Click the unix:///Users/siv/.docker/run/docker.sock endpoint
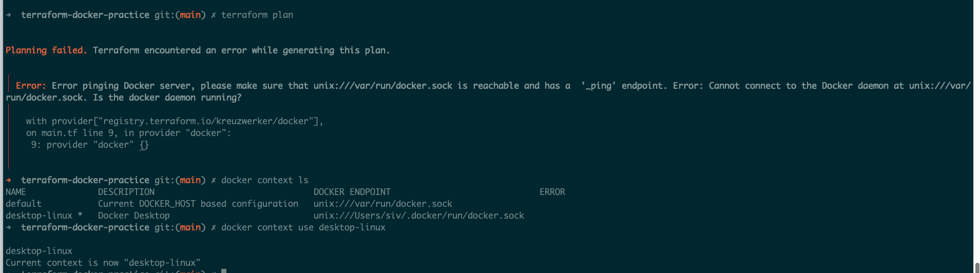This screenshot has width=980, height=273. click(419, 216)
